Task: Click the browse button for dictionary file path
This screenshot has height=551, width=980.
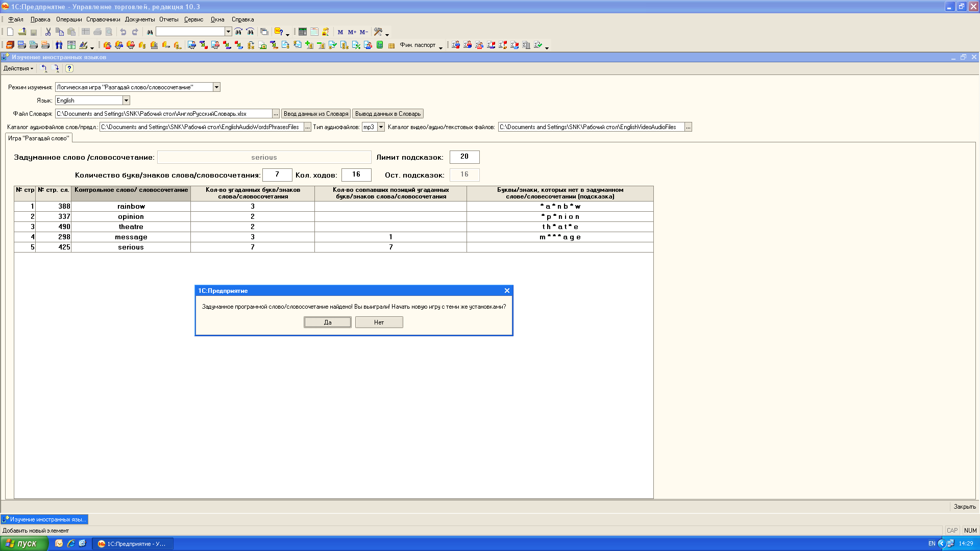Action: pyautogui.click(x=275, y=113)
